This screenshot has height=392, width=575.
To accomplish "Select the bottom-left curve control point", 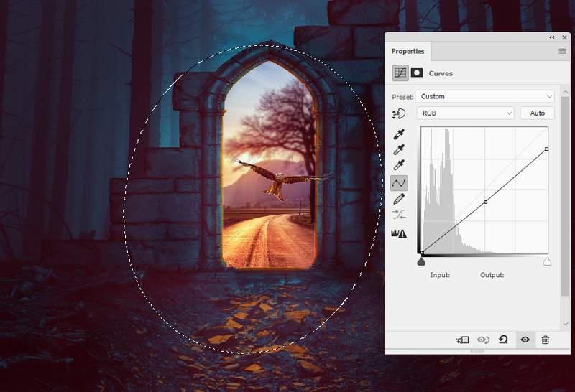I will click(x=422, y=253).
